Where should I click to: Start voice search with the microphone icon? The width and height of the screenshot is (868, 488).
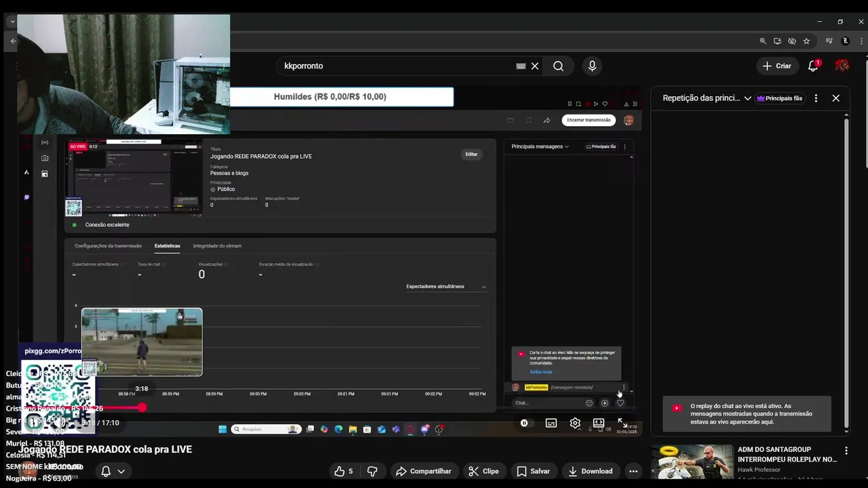[592, 66]
